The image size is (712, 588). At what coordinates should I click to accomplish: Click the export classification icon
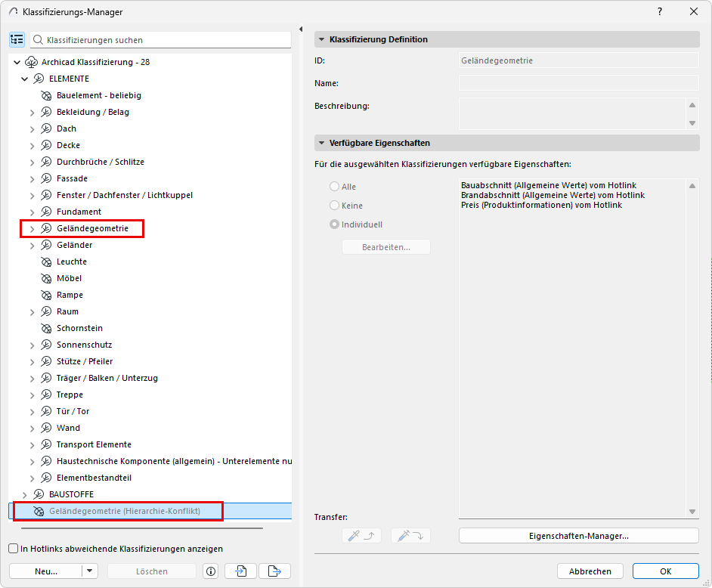(274, 571)
